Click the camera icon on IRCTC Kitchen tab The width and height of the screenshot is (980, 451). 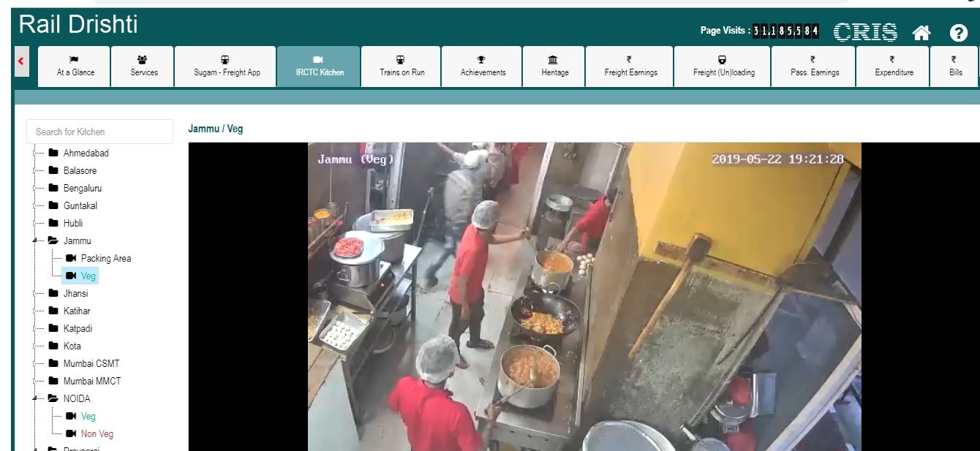318,60
